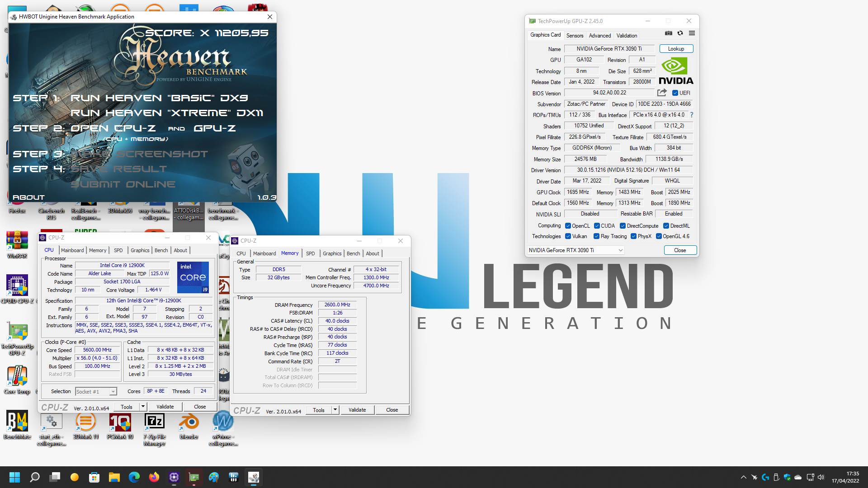
Task: Switch to GPU-Z Advanced tab
Action: point(600,36)
